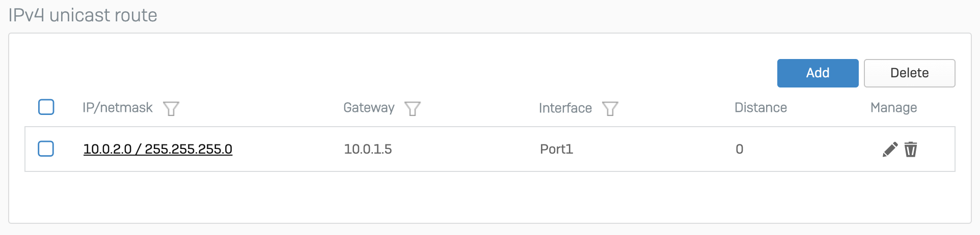Click the Interface column header label

(565, 108)
